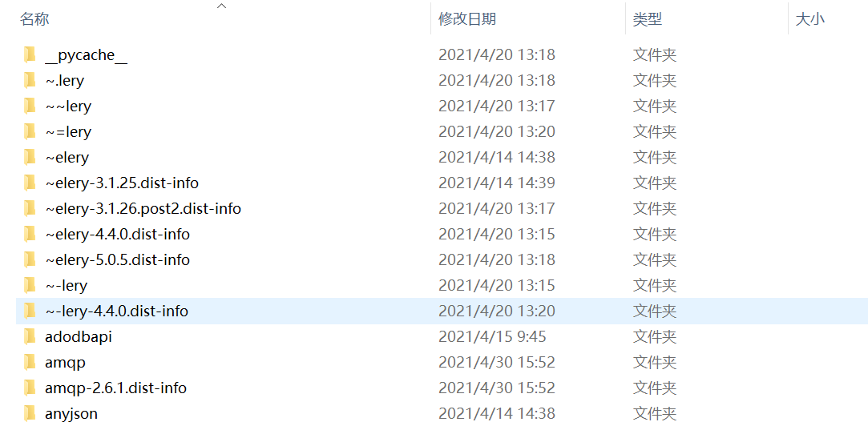Select amqp-2.6.1.dist-info folder

pos(115,388)
